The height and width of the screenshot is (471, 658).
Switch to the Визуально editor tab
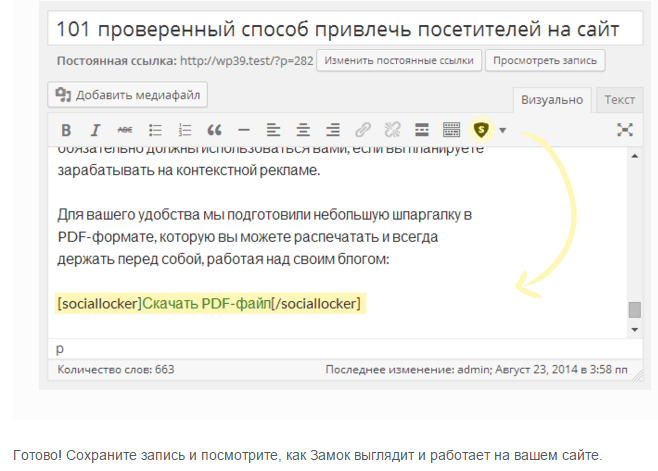tap(554, 100)
